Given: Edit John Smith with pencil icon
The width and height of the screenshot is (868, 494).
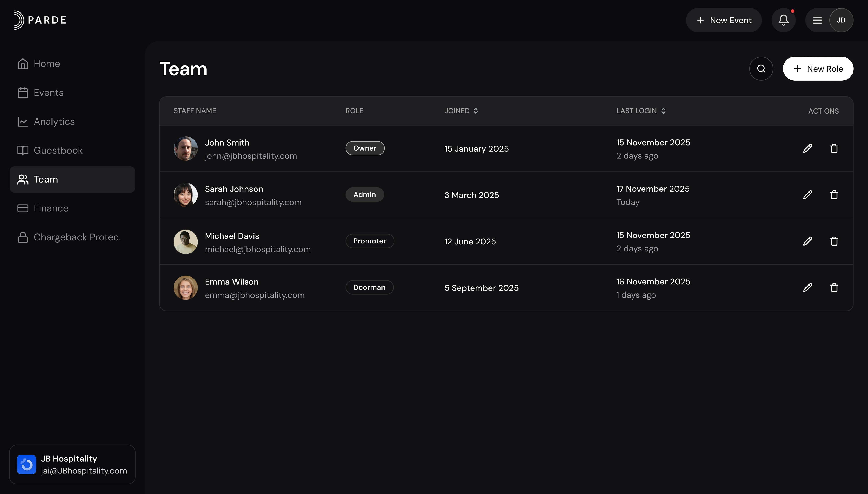Looking at the screenshot, I should click(x=807, y=148).
